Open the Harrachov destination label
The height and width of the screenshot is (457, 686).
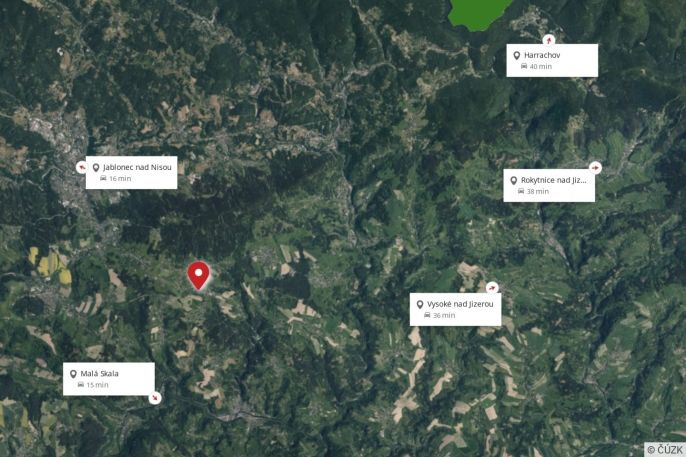pos(552,60)
